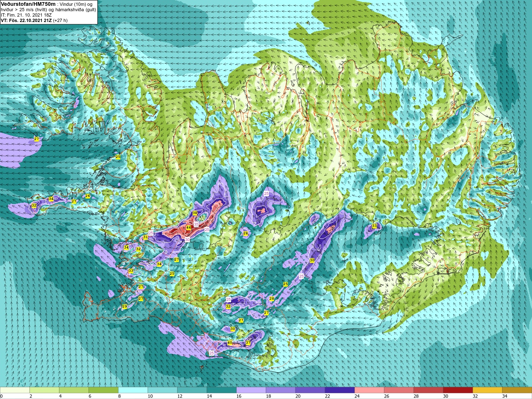Viewport: 532px width, 399px height.
Task: Click the 8–10 m/s pale cyan swatch
Action: [133, 390]
